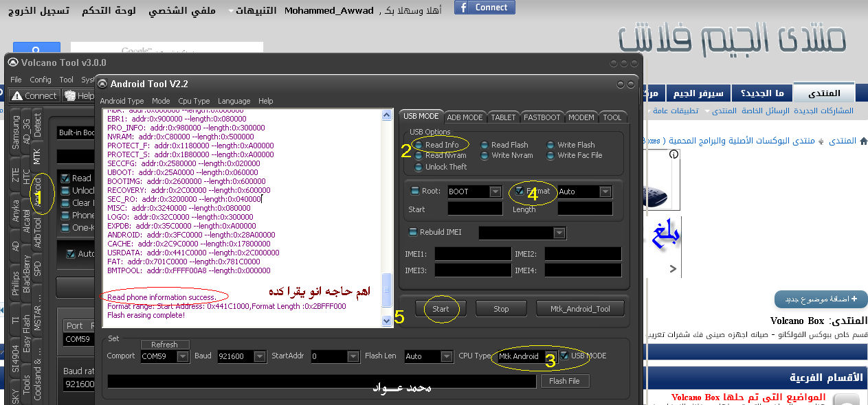The image size is (868, 405).
Task: Open the Cpu Type menu
Action: tap(194, 101)
